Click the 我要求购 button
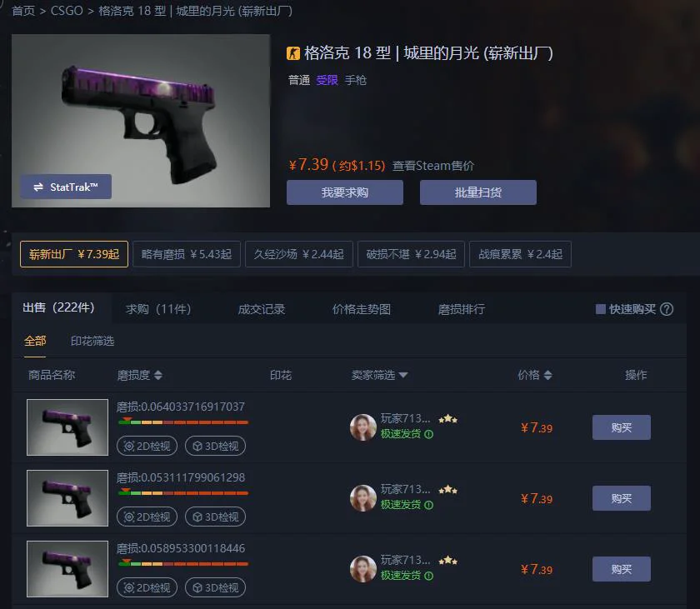Image resolution: width=700 pixels, height=609 pixels. (x=345, y=192)
